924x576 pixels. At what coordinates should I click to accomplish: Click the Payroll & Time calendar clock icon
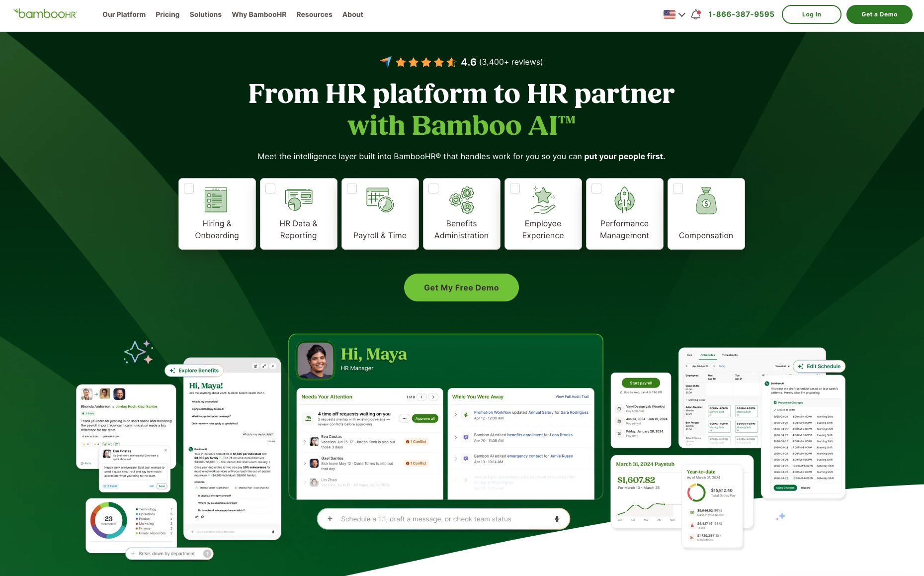click(380, 200)
